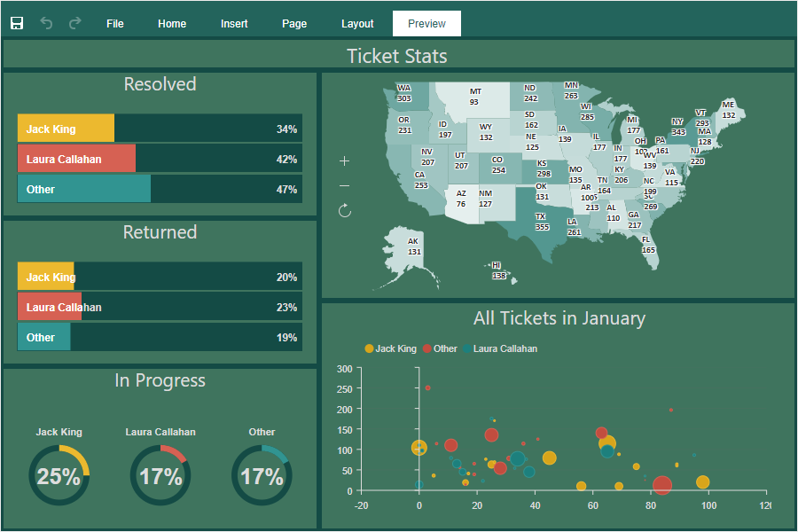The height and width of the screenshot is (532, 798).
Task: Click the Redo arrow icon
Action: [x=75, y=23]
